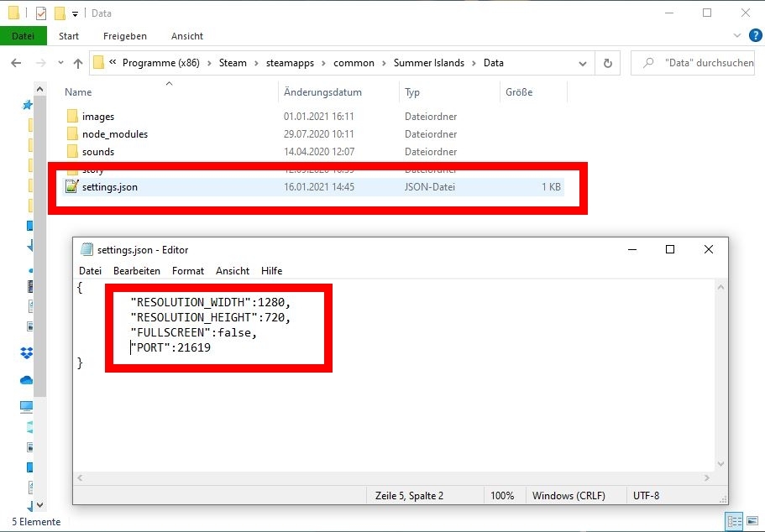The height and width of the screenshot is (532, 765).
Task: Click the Up one level arrow
Action: coord(78,63)
